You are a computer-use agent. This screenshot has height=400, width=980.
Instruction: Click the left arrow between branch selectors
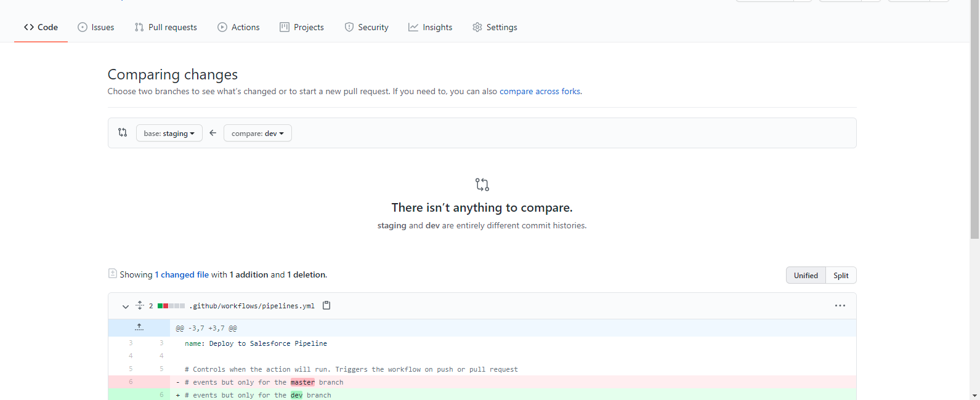pyautogui.click(x=213, y=133)
